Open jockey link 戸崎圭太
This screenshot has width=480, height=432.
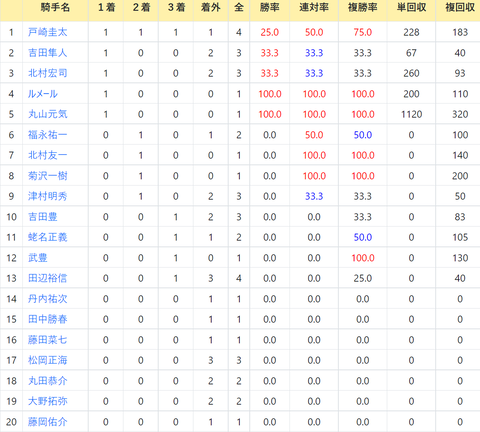(x=48, y=32)
